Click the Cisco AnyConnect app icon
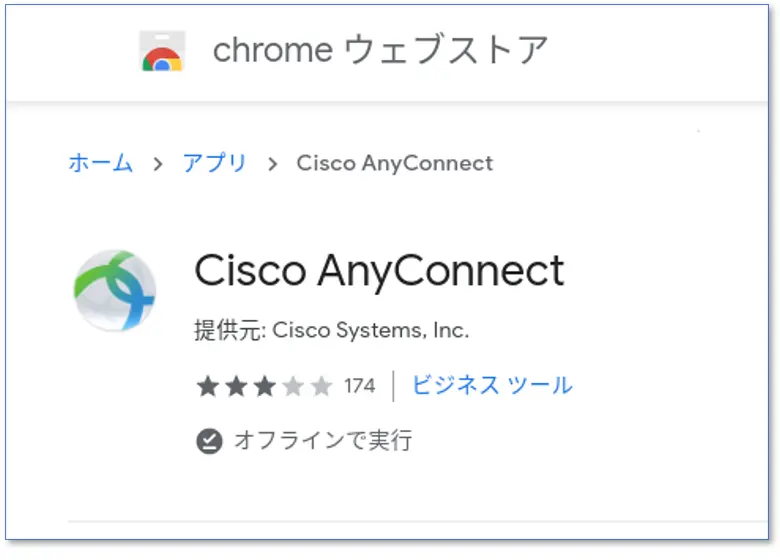Image resolution: width=780 pixels, height=560 pixels. click(115, 291)
